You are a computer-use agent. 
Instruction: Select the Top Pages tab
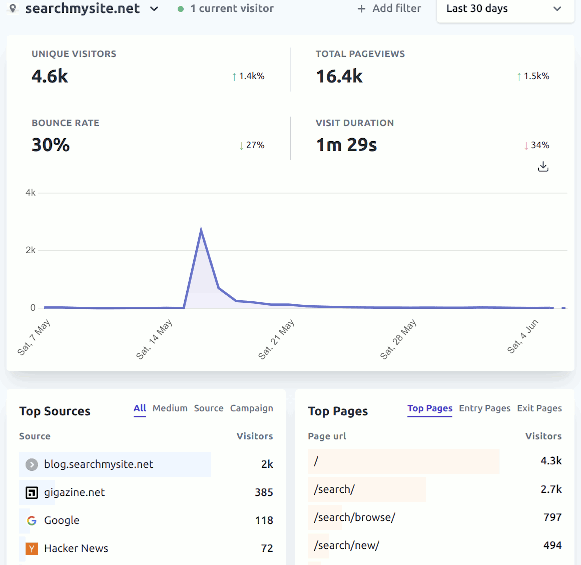click(x=430, y=408)
